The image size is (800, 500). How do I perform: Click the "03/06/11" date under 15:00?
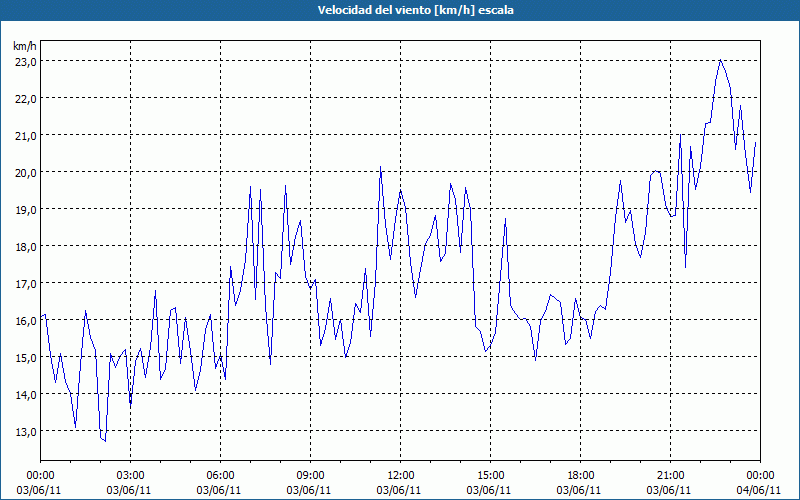click(x=488, y=490)
